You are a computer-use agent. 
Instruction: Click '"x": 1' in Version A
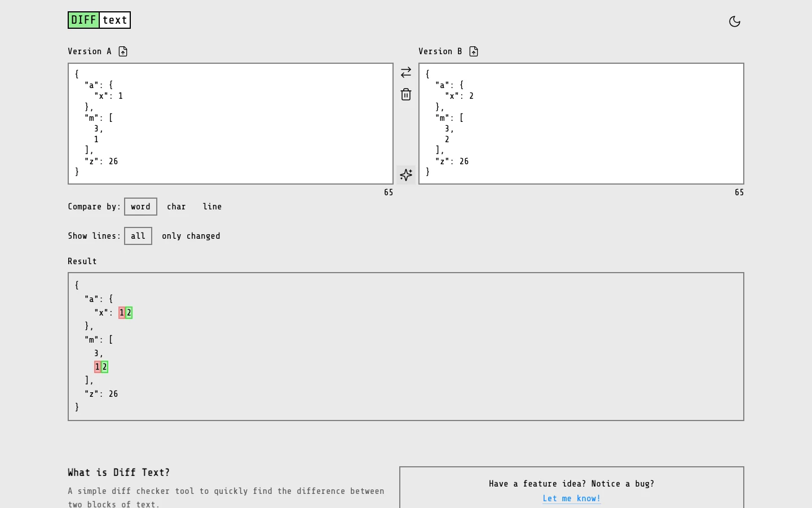(x=109, y=96)
